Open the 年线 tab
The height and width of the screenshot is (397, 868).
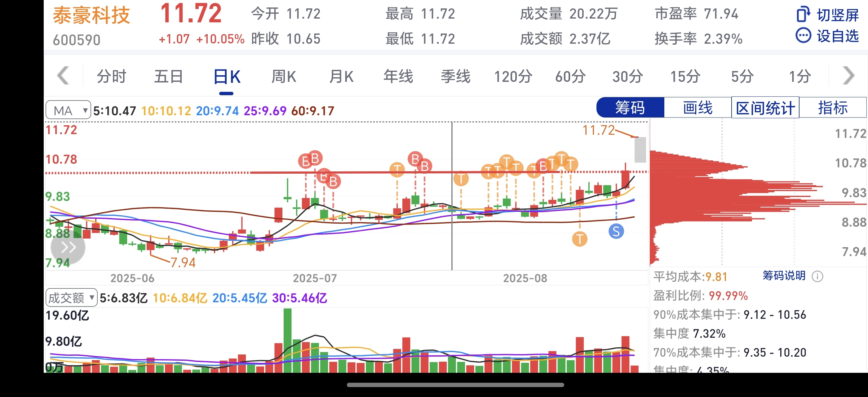click(398, 76)
